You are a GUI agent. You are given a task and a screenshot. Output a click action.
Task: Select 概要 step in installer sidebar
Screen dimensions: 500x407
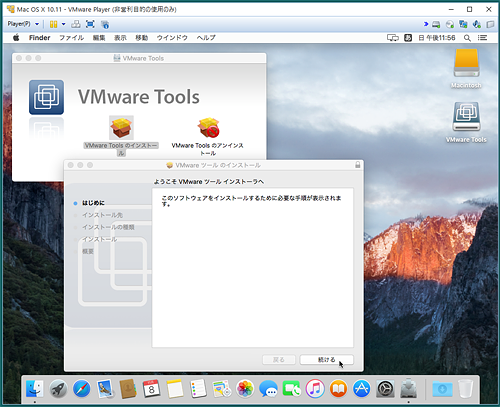[x=88, y=251]
